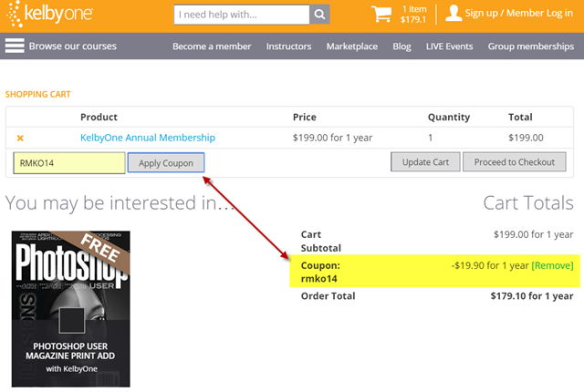
Task: Open Group memberships page
Action: point(529,46)
